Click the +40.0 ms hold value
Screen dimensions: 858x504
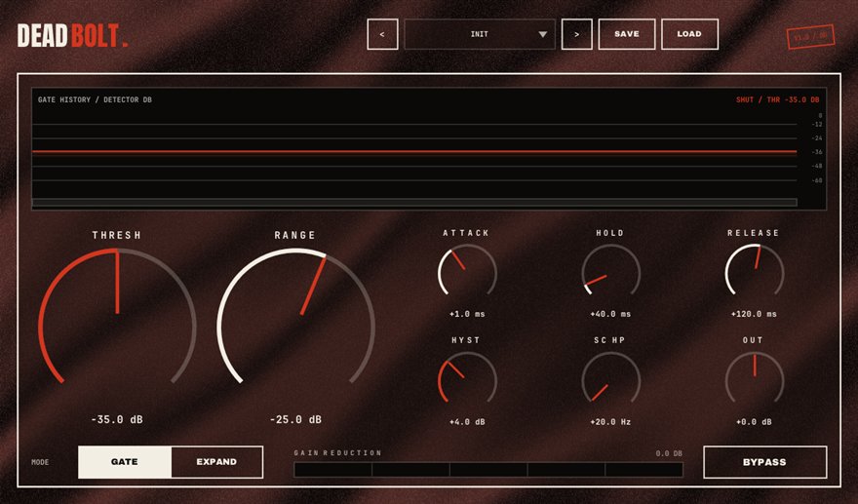[610, 314]
